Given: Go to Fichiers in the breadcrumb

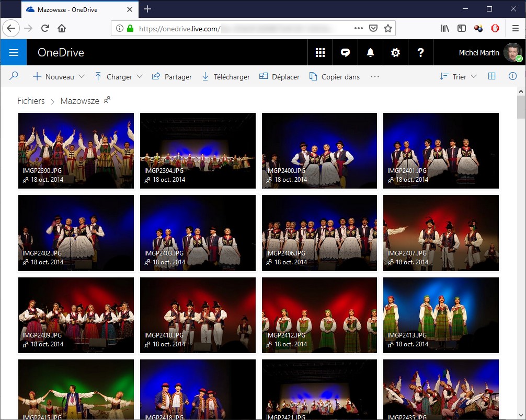Looking at the screenshot, I should [x=31, y=101].
